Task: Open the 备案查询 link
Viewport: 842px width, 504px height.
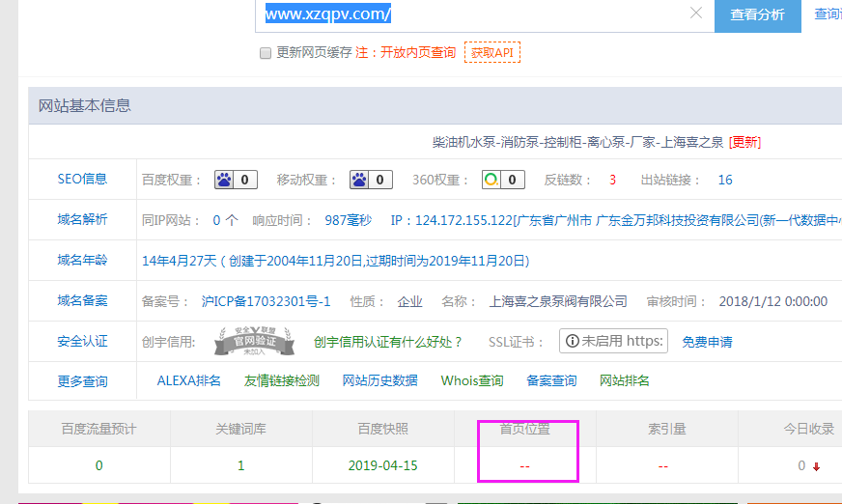Action: pyautogui.click(x=551, y=381)
